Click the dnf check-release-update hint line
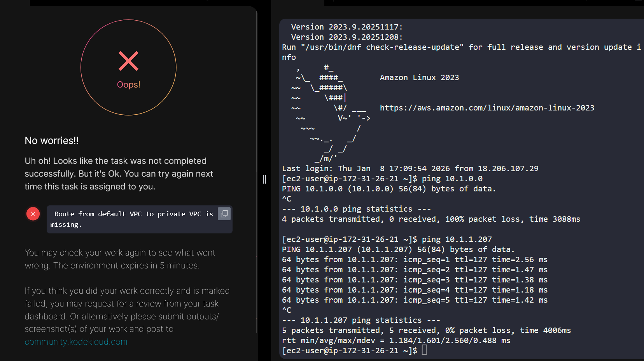 click(x=461, y=47)
